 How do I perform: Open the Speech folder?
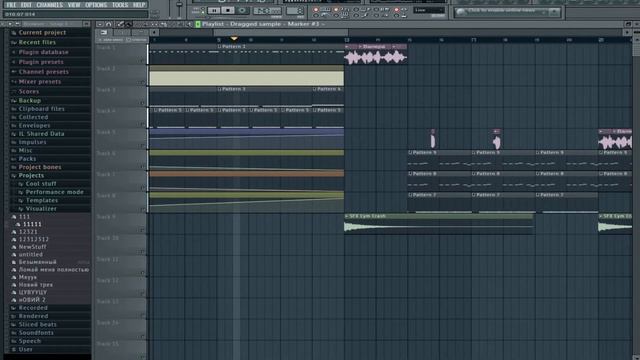(30, 341)
